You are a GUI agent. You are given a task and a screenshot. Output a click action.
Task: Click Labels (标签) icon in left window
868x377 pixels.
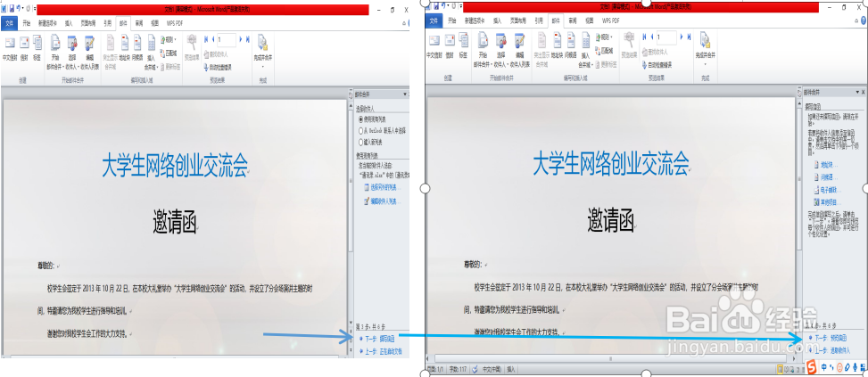point(37,47)
